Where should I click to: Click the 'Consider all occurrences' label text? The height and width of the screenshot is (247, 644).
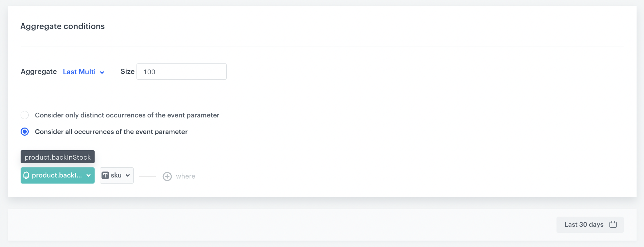point(111,132)
